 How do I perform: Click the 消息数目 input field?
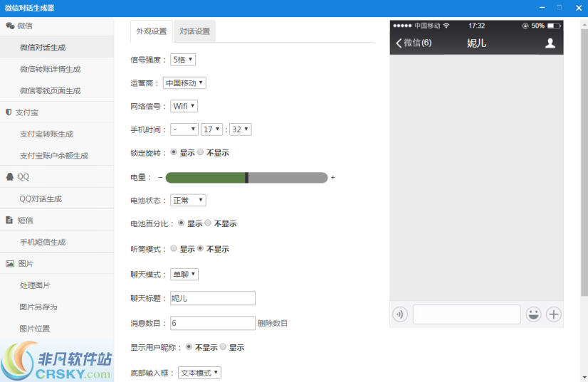(x=213, y=323)
